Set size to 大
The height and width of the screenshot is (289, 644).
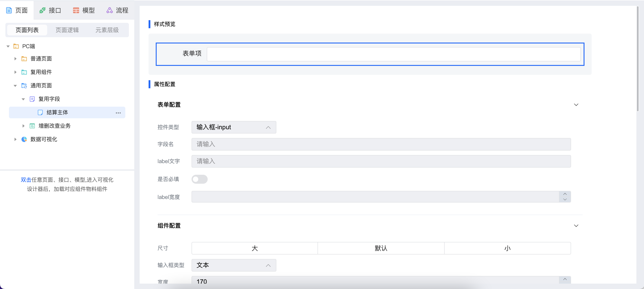tap(255, 248)
